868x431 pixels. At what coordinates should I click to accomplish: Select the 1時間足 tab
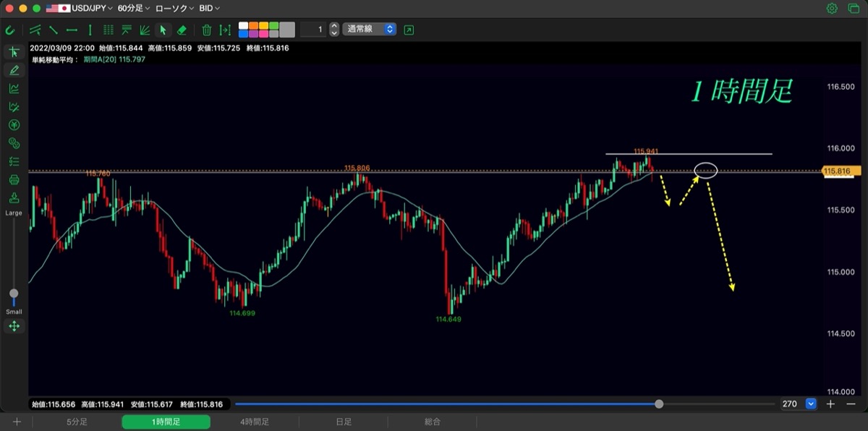click(x=166, y=422)
